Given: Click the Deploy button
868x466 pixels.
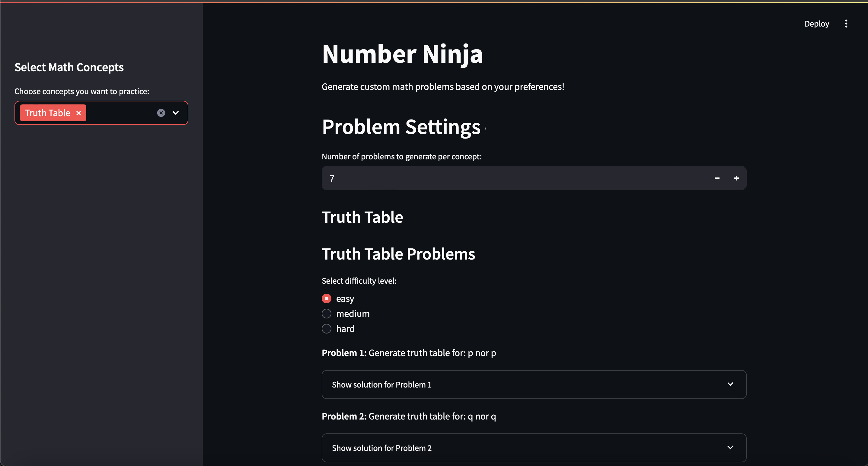Looking at the screenshot, I should tap(816, 24).
